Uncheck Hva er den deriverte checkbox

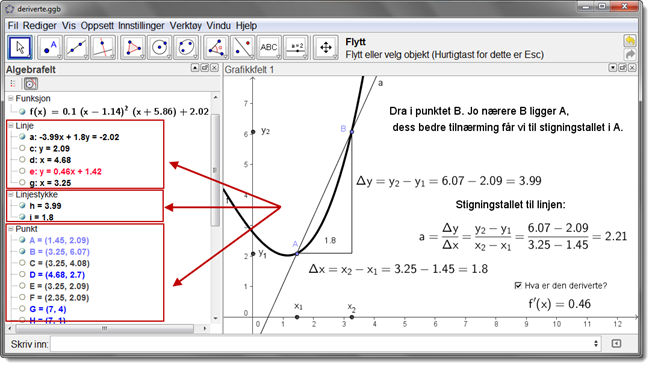518,286
